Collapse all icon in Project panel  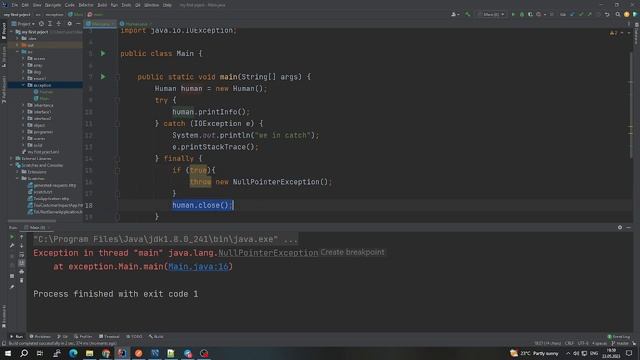[x=59, y=24]
